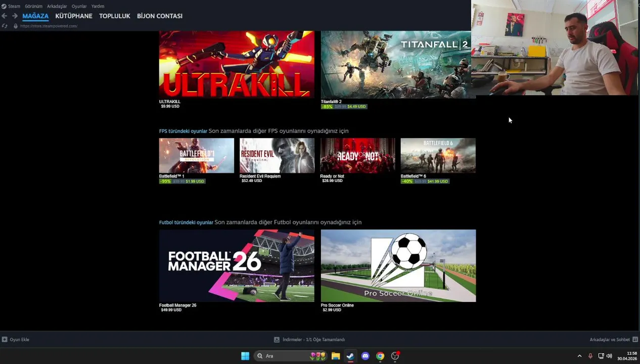This screenshot has height=364, width=640.
Task: Click the taskbar Ara search box
Action: [x=291, y=356]
